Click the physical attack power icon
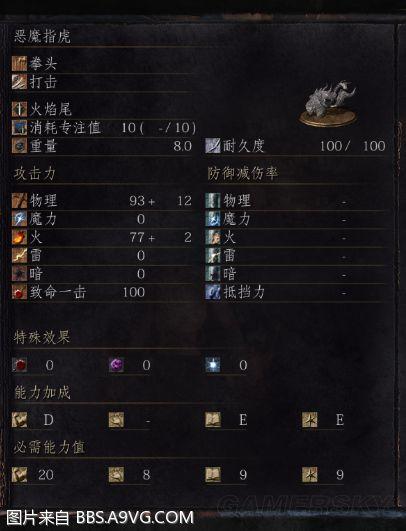The width and height of the screenshot is (406, 531). 19,200
